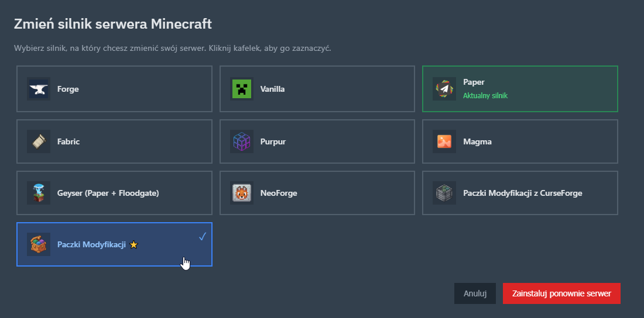644x318 pixels.
Task: Click the Paczki Modyfikacji chest icon
Action: [x=39, y=244]
